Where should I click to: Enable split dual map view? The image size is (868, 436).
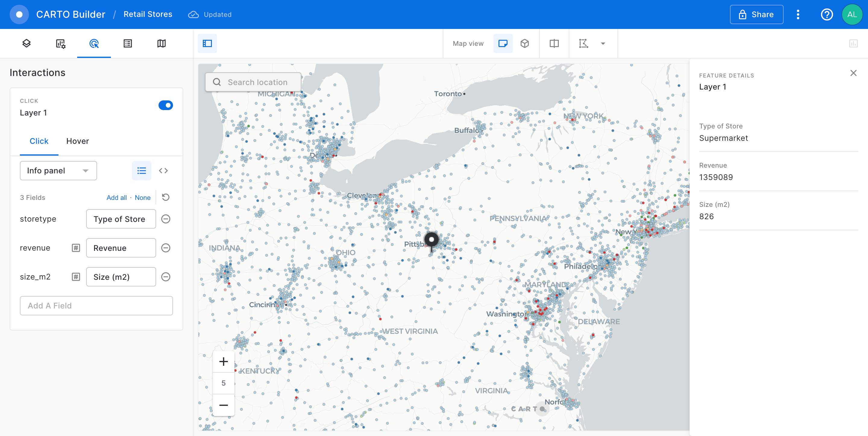554,43
